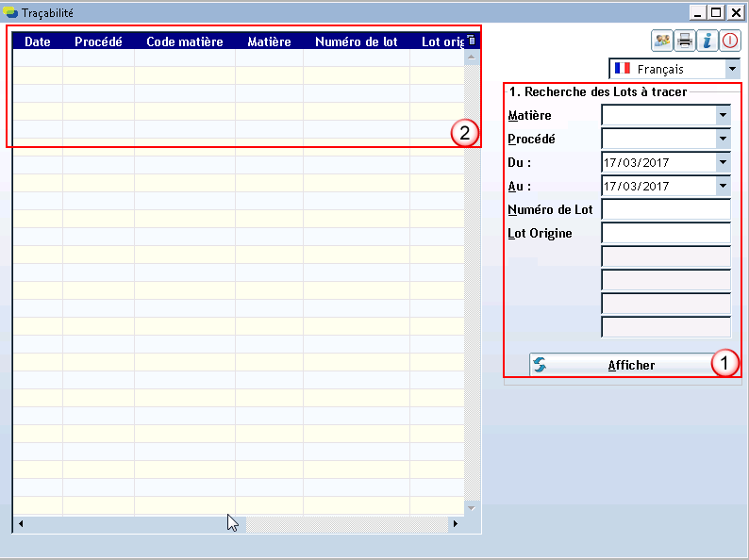Open the users icon in top toolbar
The width and height of the screenshot is (749, 560).
pyautogui.click(x=662, y=41)
